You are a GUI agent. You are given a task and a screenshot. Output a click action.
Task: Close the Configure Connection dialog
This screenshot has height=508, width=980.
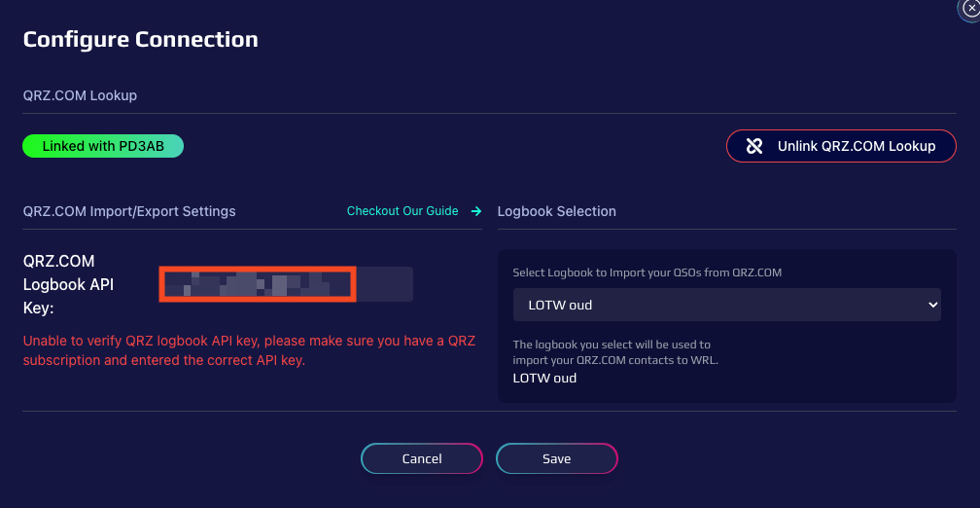(x=969, y=6)
